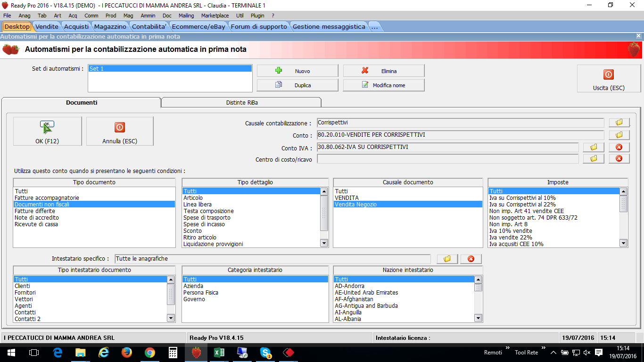Viewport: 644px width, 362px height.
Task: Click the Centro di costo/ricavo field
Action: click(447, 159)
